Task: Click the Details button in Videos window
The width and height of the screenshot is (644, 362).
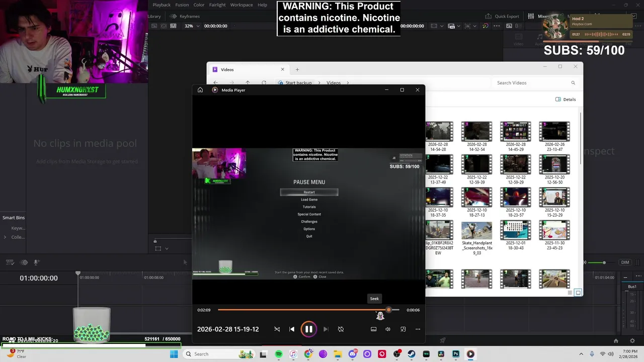Action: (566, 100)
